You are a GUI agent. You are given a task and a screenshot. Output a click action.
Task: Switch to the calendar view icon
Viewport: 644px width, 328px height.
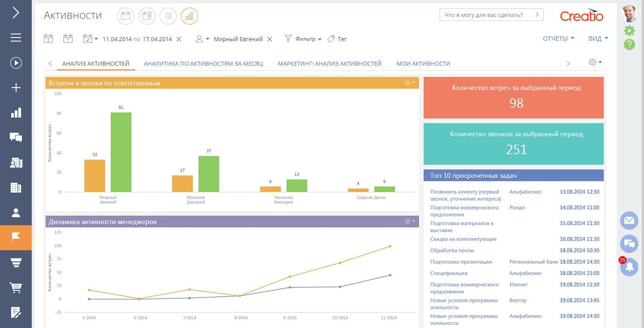(126, 16)
